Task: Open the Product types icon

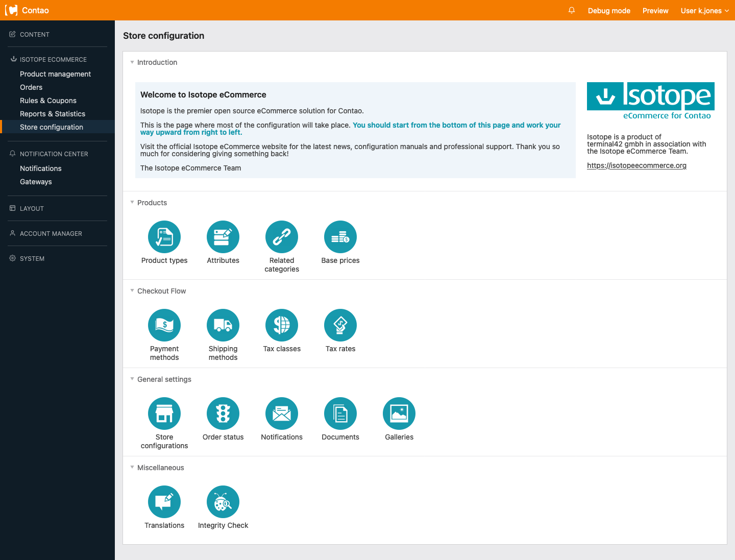Action: 164,237
